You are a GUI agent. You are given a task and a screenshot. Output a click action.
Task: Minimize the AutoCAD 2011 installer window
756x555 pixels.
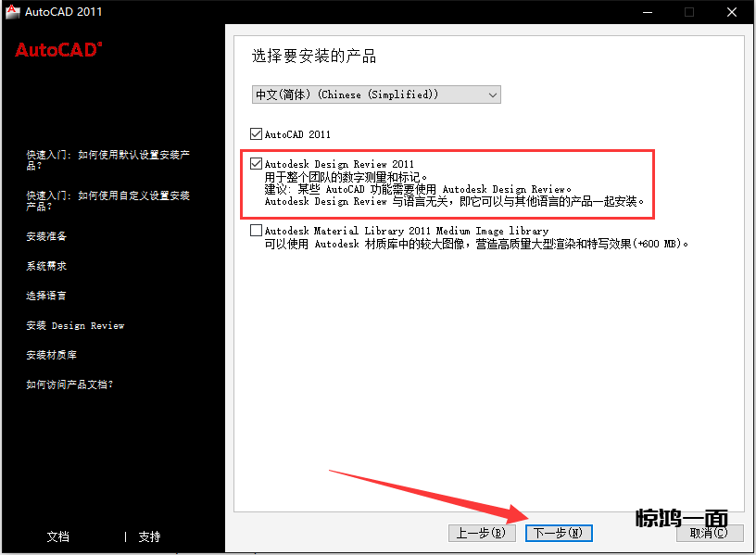coord(646,12)
